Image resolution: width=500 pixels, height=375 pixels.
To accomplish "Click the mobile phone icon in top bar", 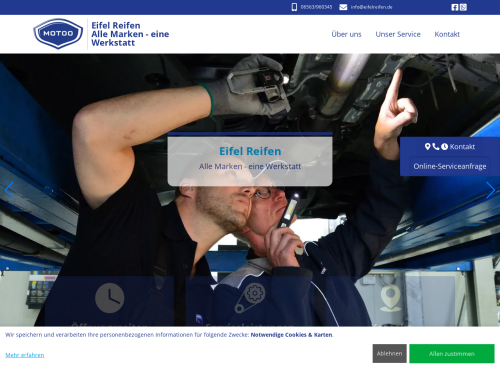I will [x=294, y=7].
